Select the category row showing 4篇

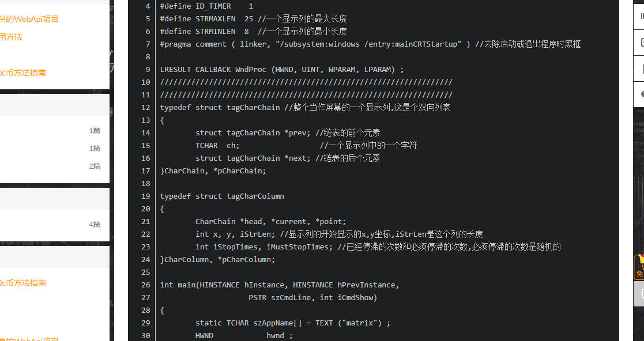(x=55, y=225)
